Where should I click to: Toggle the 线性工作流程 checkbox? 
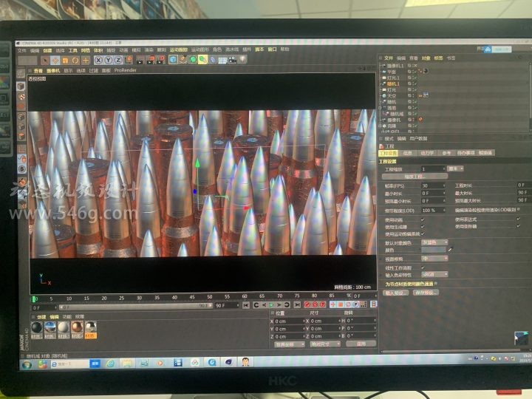[x=423, y=267]
